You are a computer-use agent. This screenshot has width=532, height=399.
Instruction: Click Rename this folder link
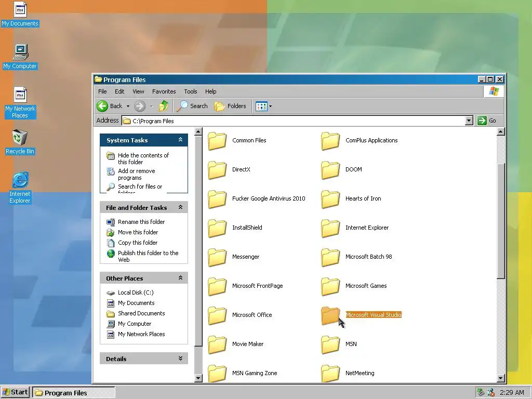[x=141, y=222]
